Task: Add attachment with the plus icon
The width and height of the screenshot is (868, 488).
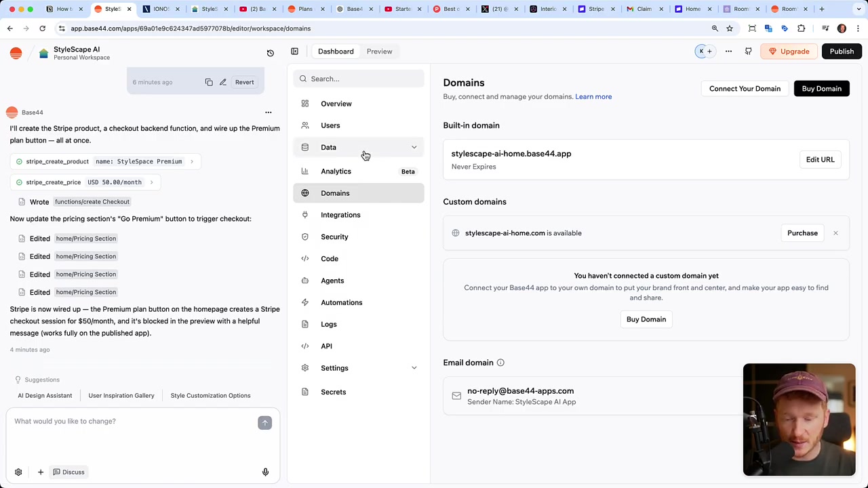Action: 40,472
